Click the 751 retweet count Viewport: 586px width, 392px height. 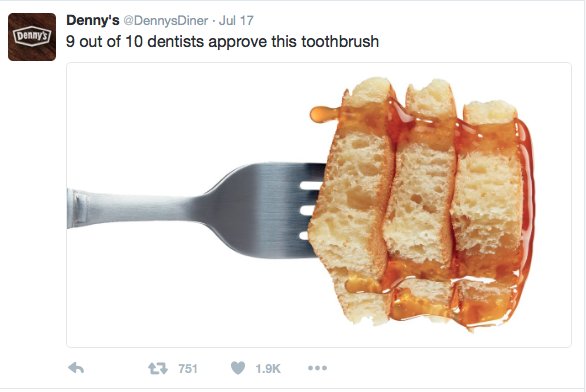(188, 369)
